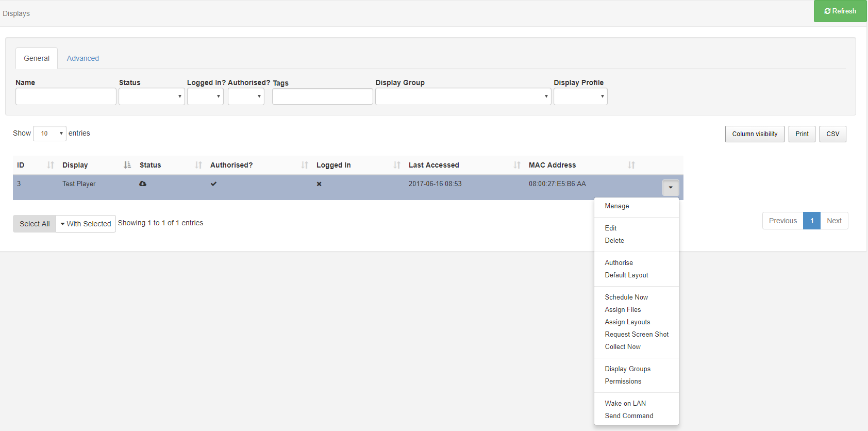Select Wake on LAN menu option
This screenshot has height=431, width=868.
pyautogui.click(x=625, y=404)
